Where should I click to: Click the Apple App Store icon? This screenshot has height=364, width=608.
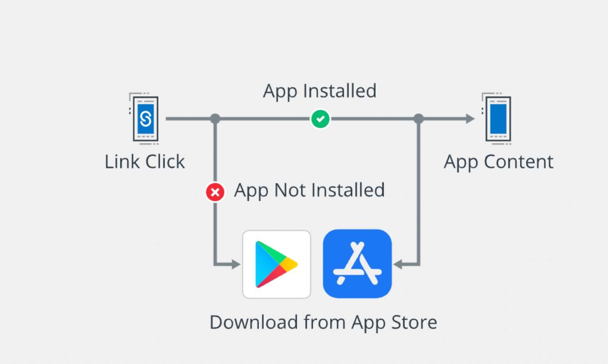coord(357,264)
